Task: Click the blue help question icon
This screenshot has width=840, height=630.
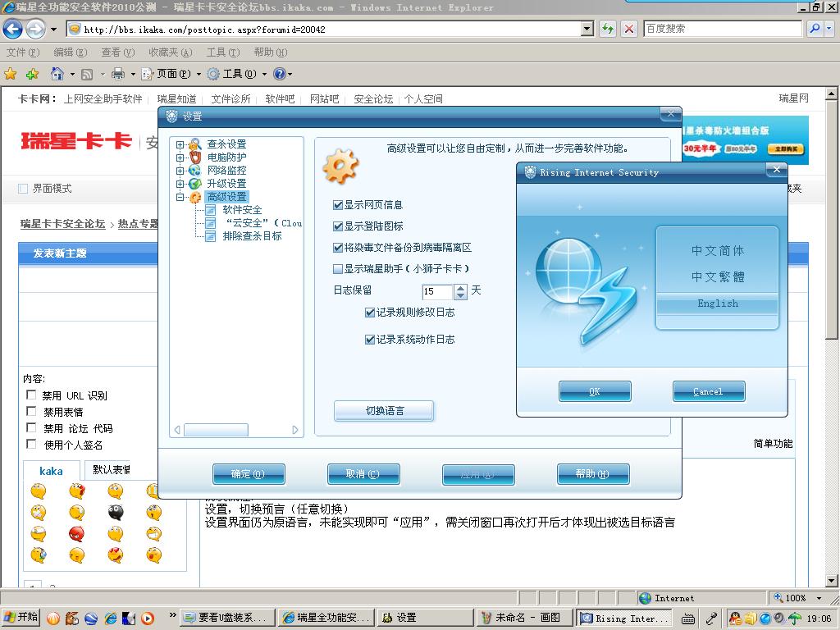Action: 279,74
